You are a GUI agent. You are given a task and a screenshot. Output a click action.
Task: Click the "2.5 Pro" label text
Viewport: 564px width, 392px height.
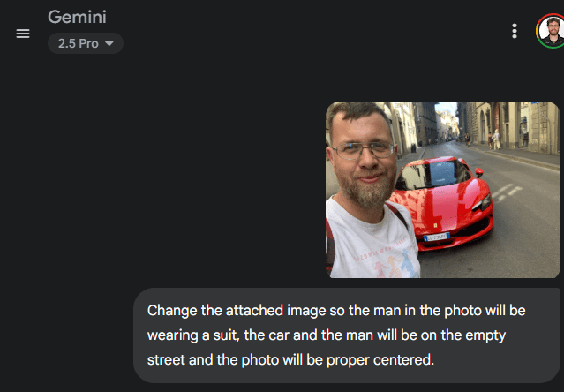[x=78, y=43]
